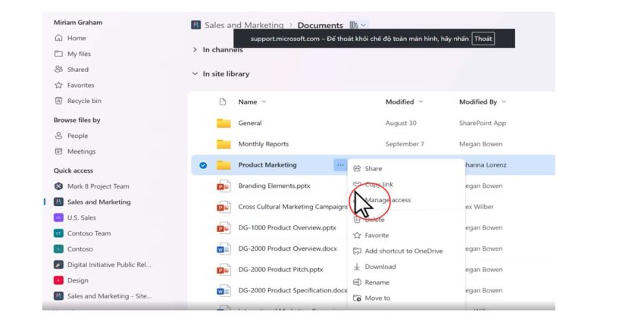Browse files by Meetings
Viewport: 644px width, 322px height.
point(75,151)
